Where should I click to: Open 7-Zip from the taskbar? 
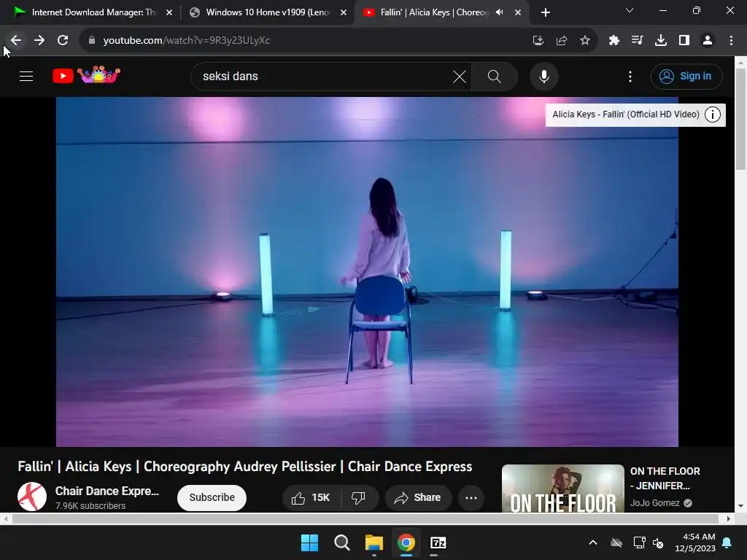[x=438, y=542]
